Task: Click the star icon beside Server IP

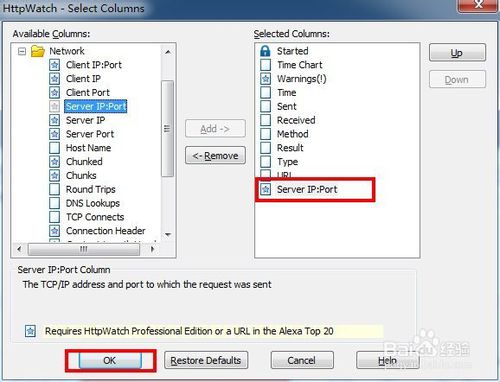Action: point(54,120)
